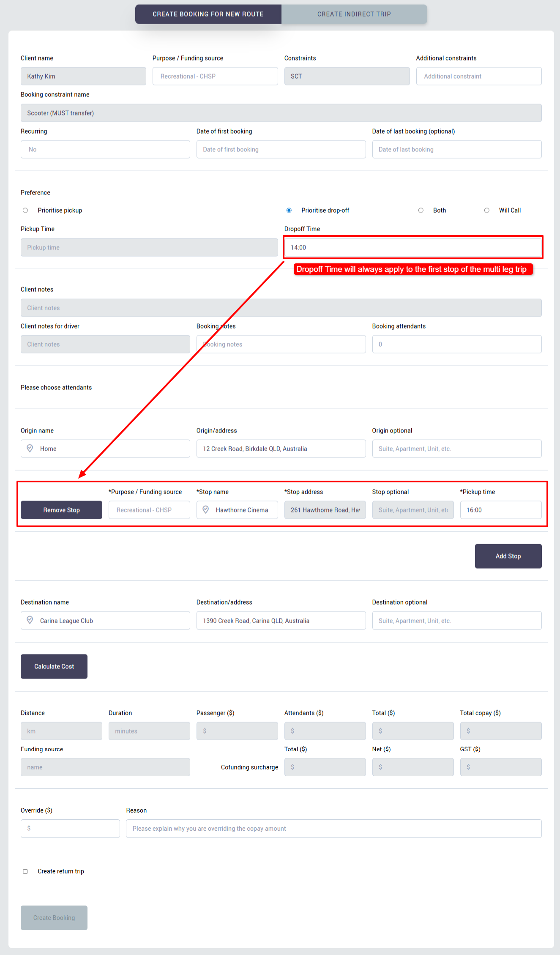560x955 pixels.
Task: Switch to Create Indirect Trip tab
Action: tap(354, 14)
